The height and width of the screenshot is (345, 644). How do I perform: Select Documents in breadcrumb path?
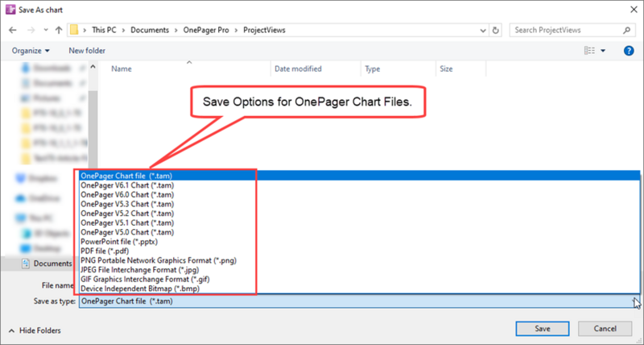[x=150, y=30]
